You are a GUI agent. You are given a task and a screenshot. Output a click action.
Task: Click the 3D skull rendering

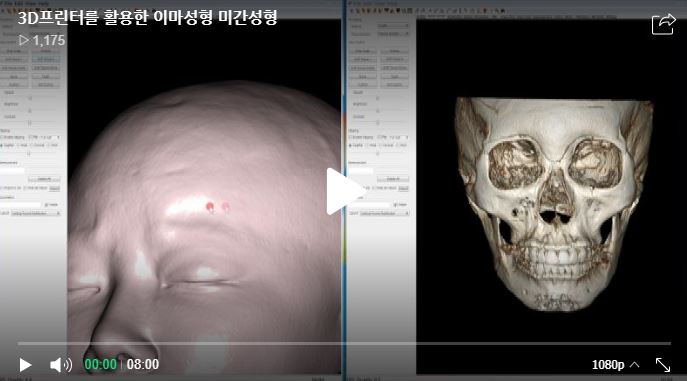pyautogui.click(x=553, y=204)
